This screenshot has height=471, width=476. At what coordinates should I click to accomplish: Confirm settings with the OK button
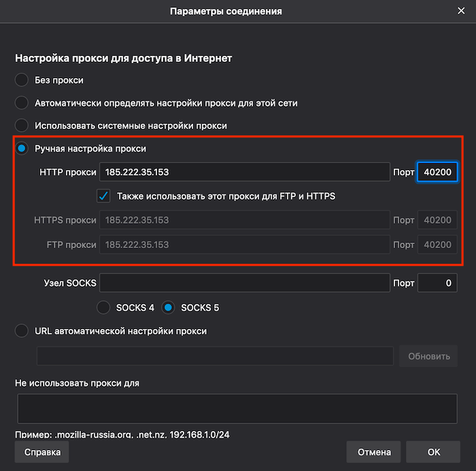click(433, 452)
